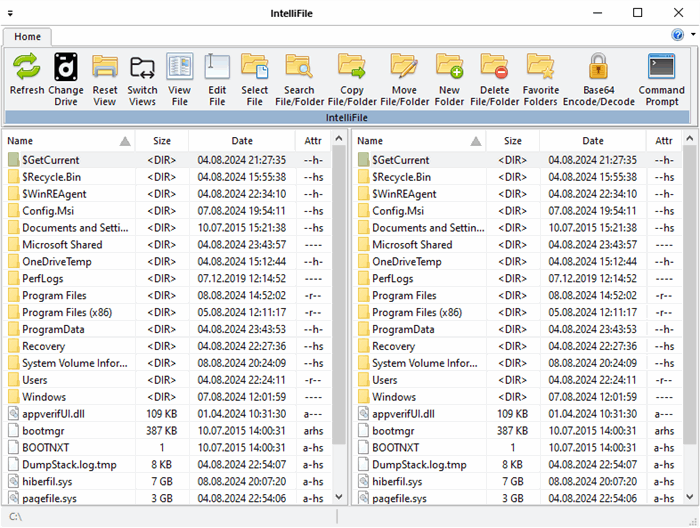Click the Copy File/Folder icon
The height and width of the screenshot is (528, 700).
pos(351,67)
